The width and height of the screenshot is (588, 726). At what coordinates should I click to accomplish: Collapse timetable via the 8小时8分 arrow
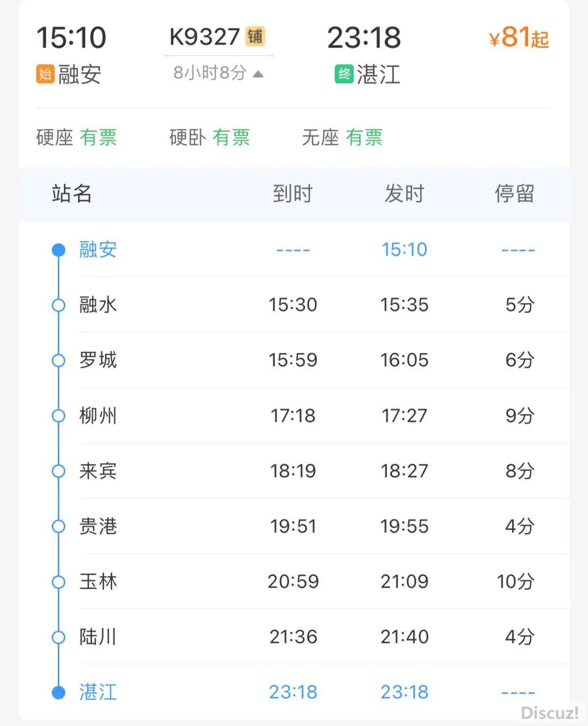tap(258, 73)
